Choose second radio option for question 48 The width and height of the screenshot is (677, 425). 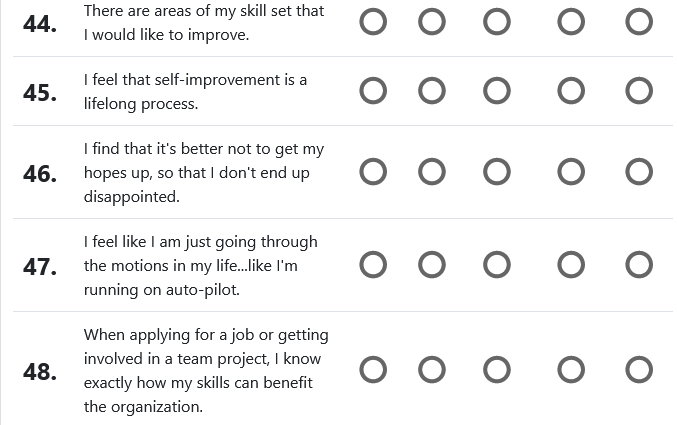[432, 370]
